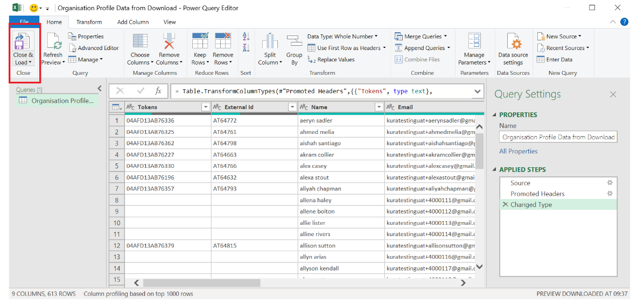Edit the query Name field
The image size is (644, 306).
(x=558, y=137)
